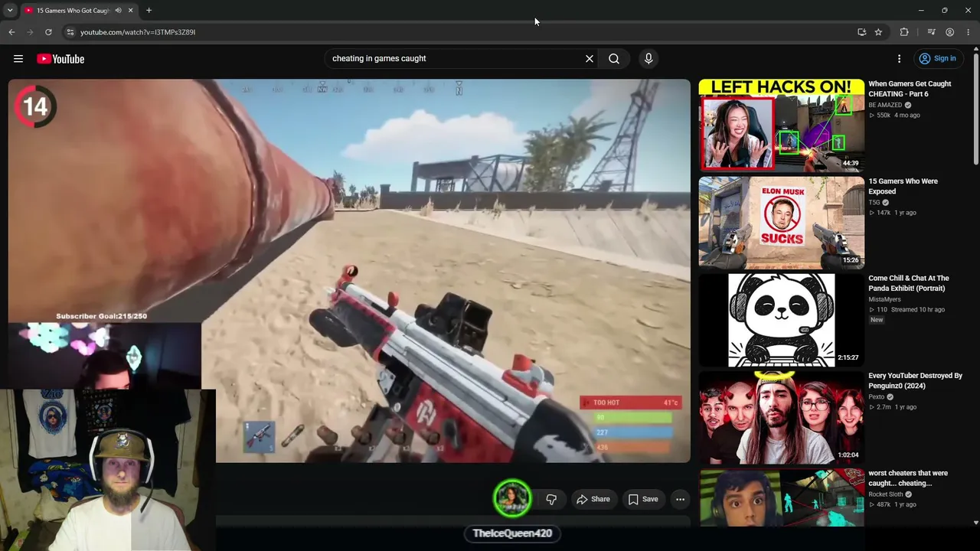Close the '15 Gamers Who Got Caught' tab
Image resolution: width=980 pixels, height=551 pixels.
click(131, 11)
